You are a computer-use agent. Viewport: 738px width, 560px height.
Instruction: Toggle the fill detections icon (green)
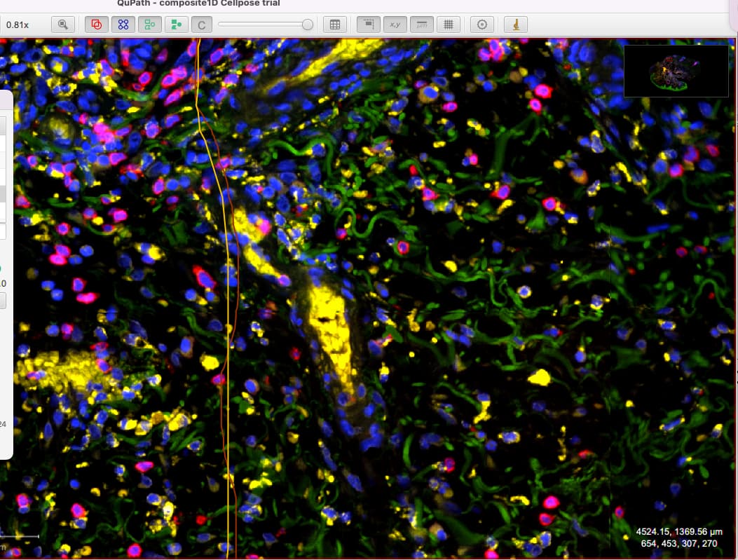pyautogui.click(x=175, y=25)
